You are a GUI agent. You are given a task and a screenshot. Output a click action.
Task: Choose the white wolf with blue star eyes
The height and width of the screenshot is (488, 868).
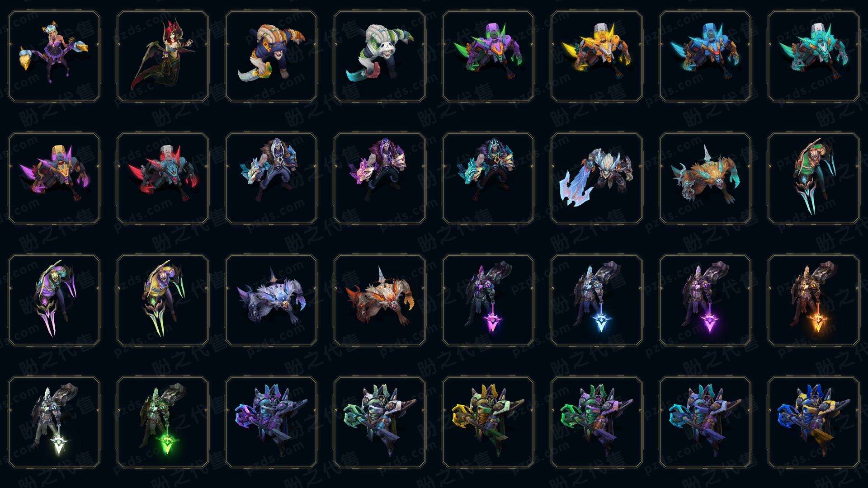pos(271,300)
